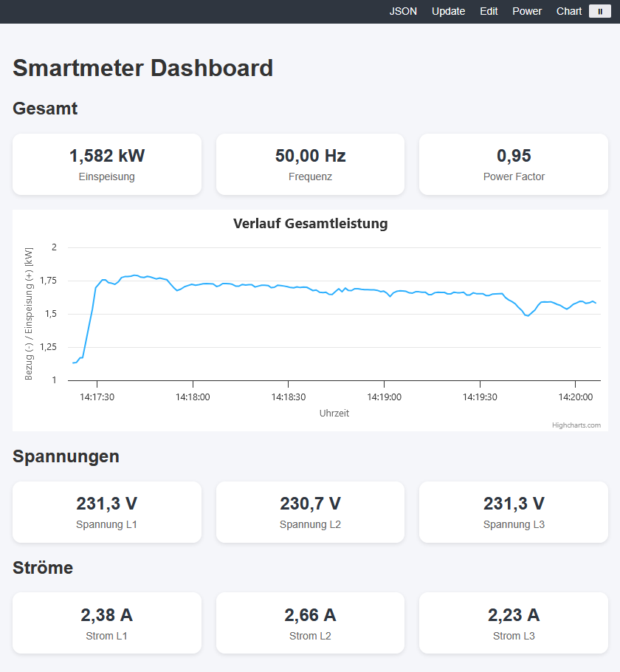
Task: Open the Update menu item
Action: click(448, 12)
